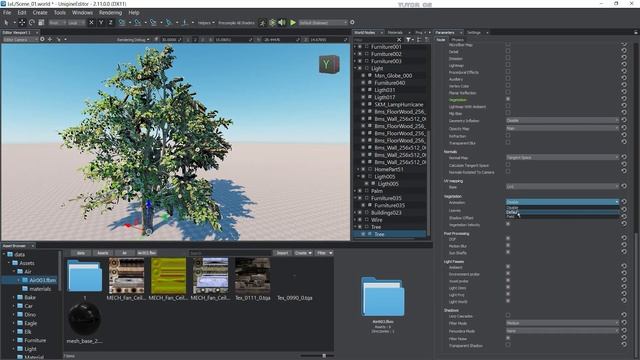640x360 pixels.
Task: Click the camera settings gear in viewport bar
Action: click(x=42, y=40)
